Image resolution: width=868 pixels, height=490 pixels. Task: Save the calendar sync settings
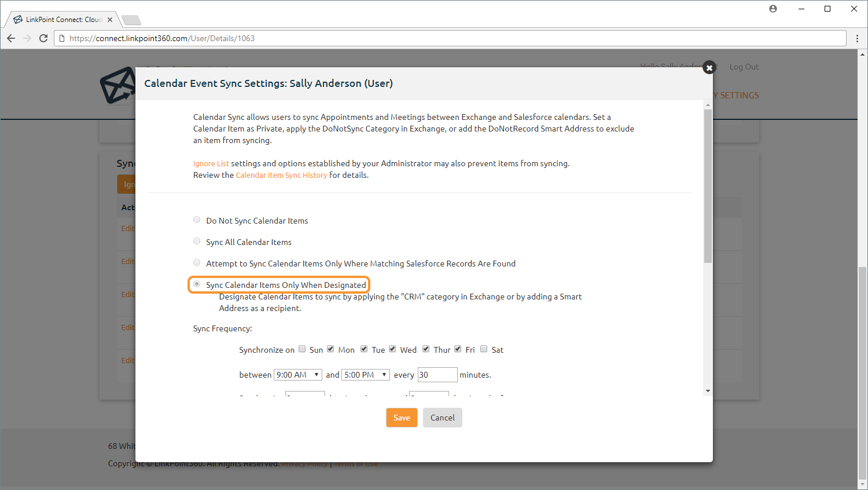pos(402,418)
